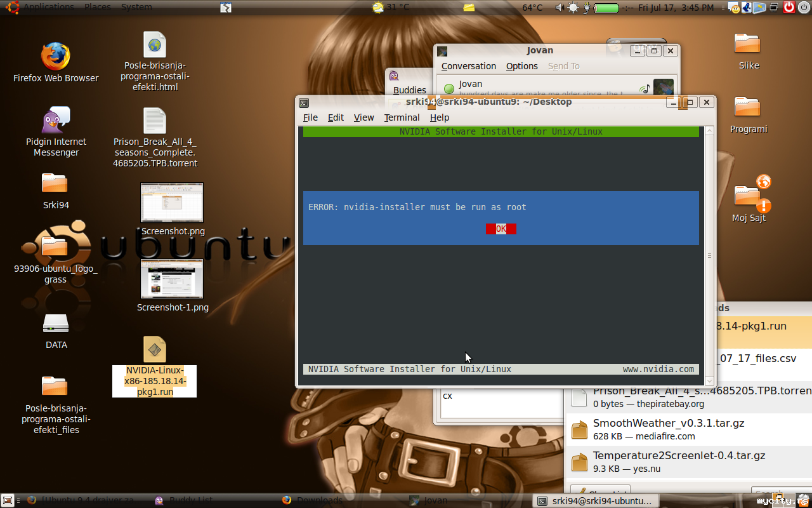Open the terminal Help menu
This screenshot has height=508, width=812.
(440, 117)
